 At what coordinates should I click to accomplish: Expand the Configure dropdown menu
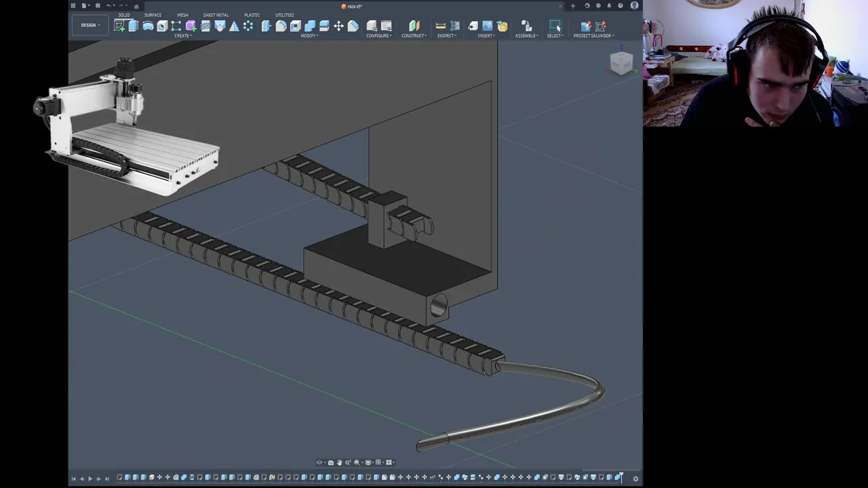coord(379,36)
